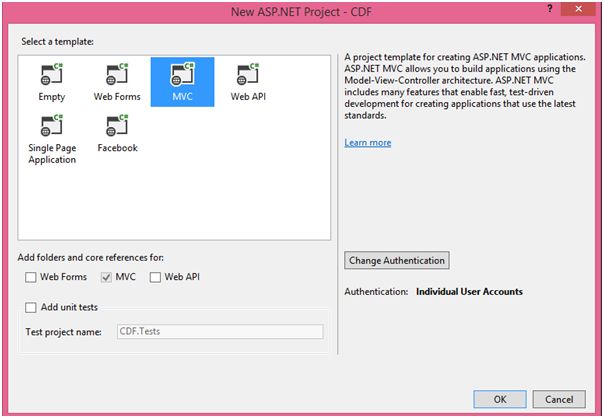Tick the Web API references checkbox
The image size is (604, 418).
[155, 277]
